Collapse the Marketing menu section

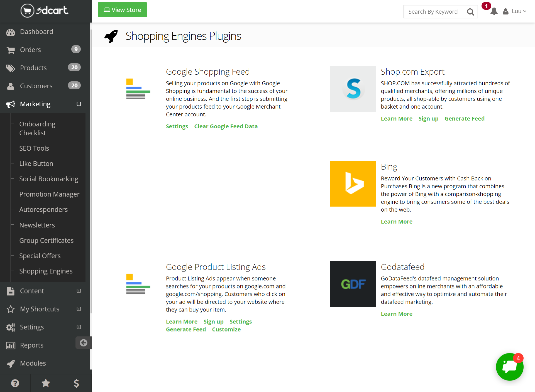coord(79,104)
